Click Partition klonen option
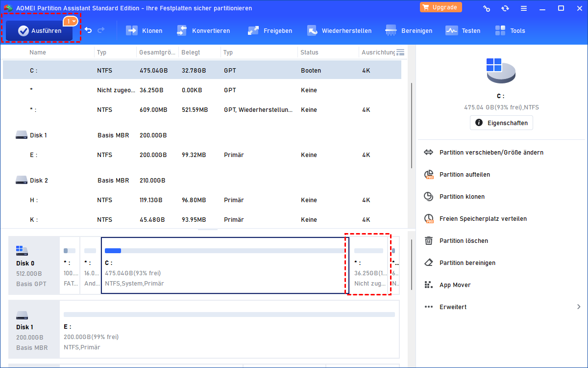Viewport: 588px width, 368px height. click(462, 196)
